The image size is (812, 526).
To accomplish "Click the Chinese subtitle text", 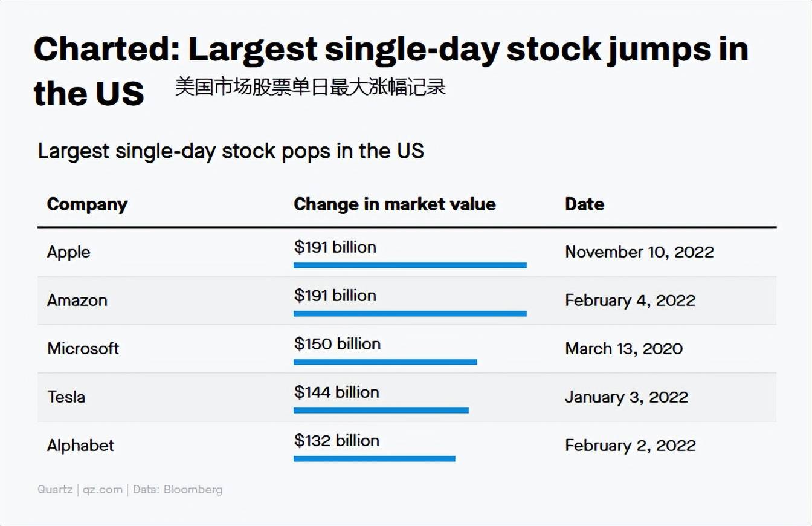I will (311, 87).
